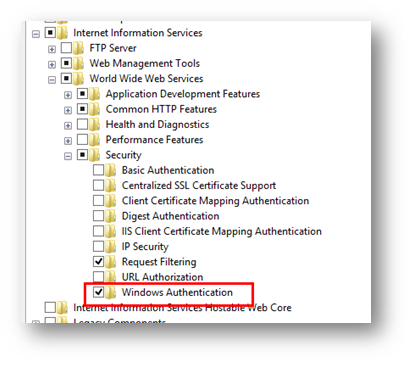Select Basic Authentication label

point(168,170)
